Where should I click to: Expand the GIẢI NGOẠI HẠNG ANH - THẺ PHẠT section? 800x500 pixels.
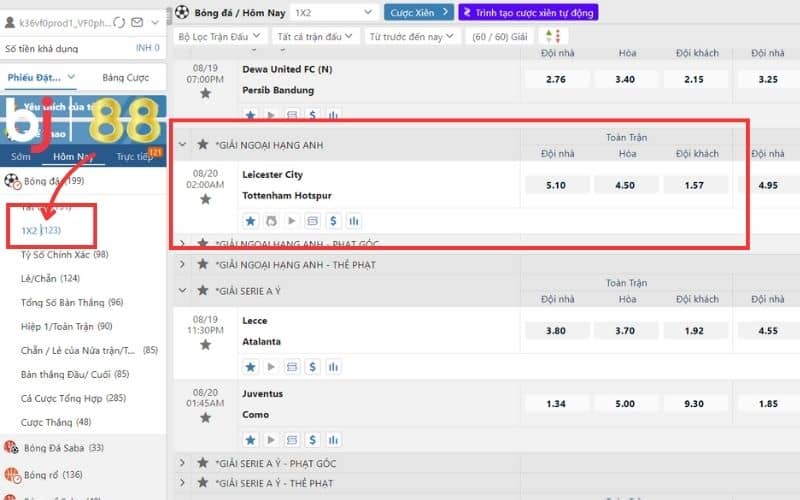[x=182, y=264]
